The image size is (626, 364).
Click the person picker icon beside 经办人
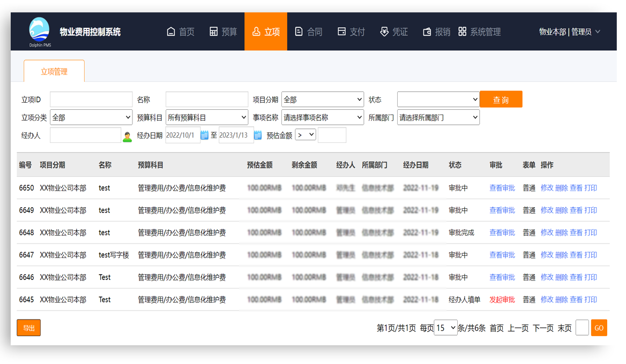click(x=127, y=136)
